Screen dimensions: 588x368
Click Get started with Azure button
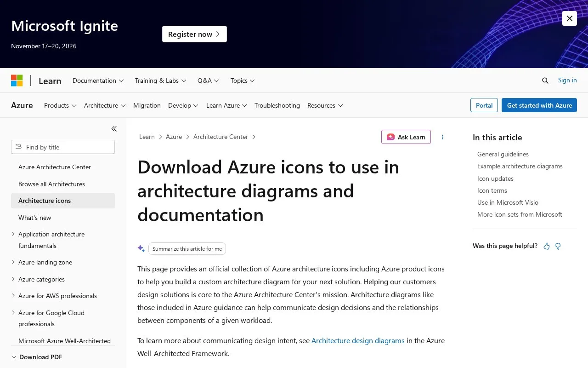click(539, 105)
